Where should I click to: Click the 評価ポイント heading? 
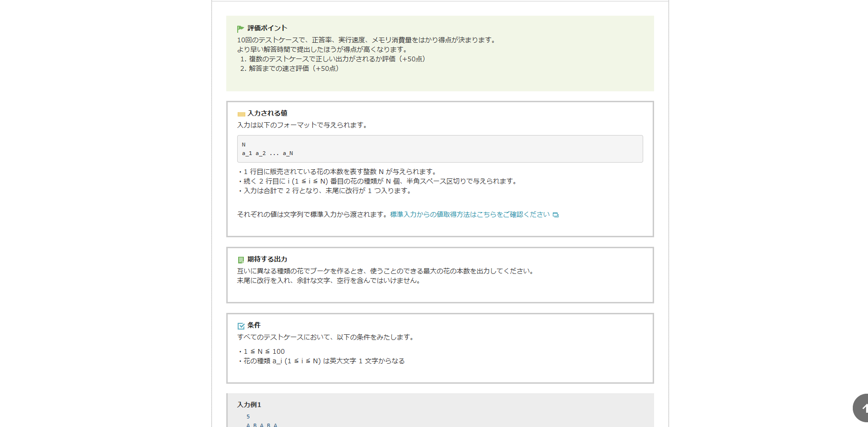pos(267,28)
